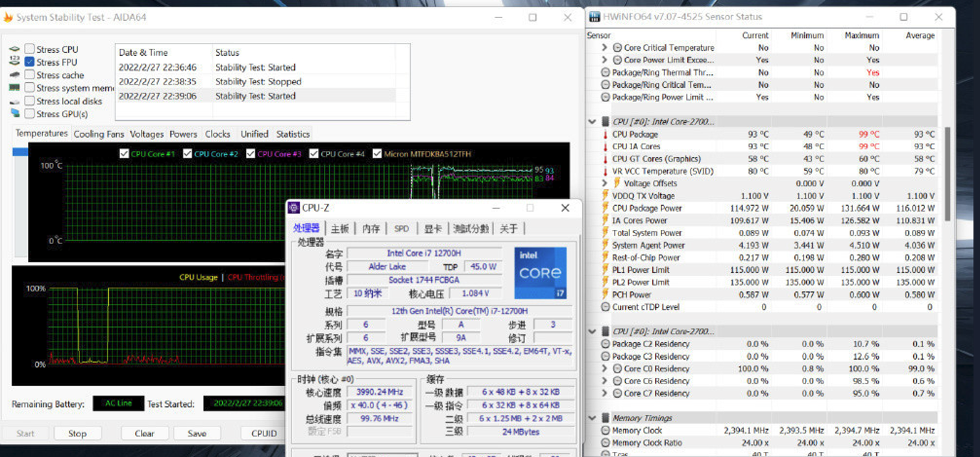Open the 内存 tab in CPU-Z
980x457 pixels.
point(371,228)
